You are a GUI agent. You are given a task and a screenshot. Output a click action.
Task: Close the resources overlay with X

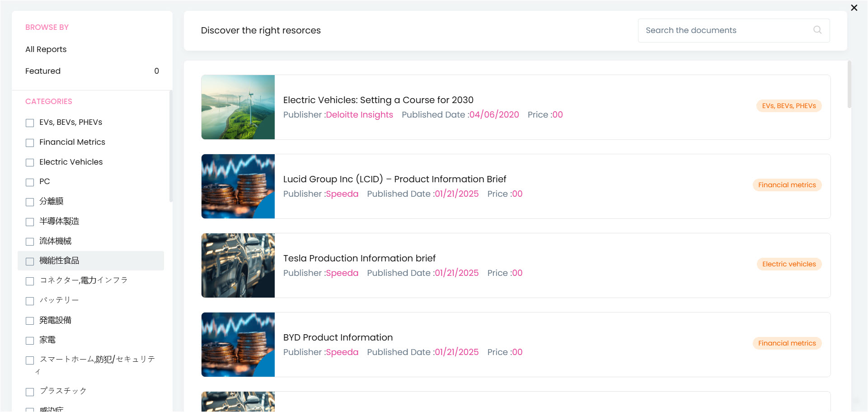coord(854,8)
